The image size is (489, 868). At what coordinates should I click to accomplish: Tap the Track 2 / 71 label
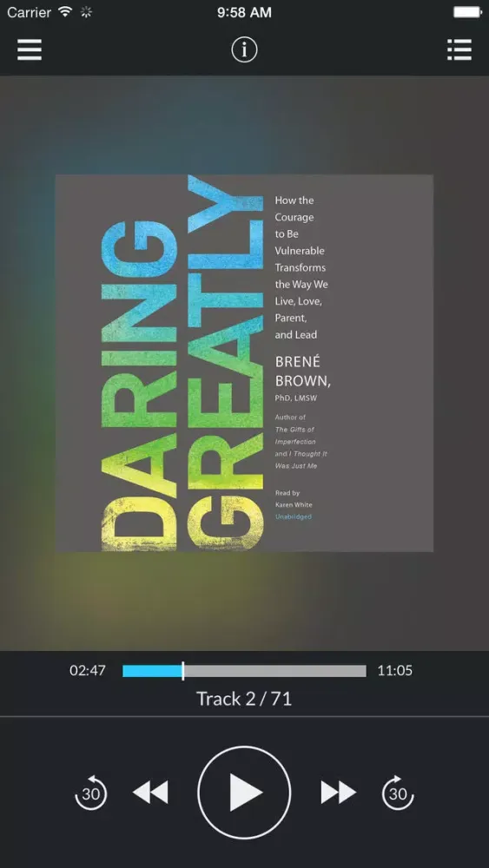click(244, 699)
